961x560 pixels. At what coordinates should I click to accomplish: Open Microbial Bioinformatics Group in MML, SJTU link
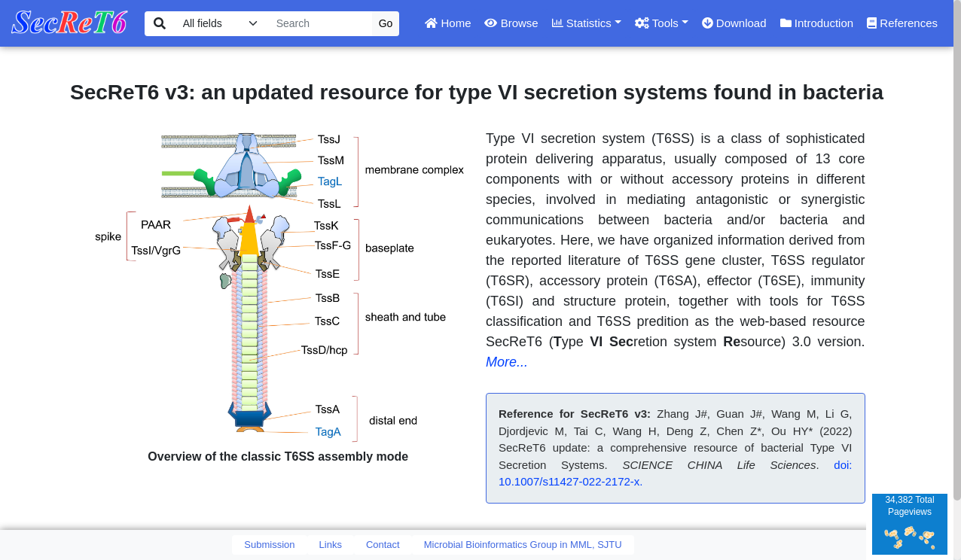coord(523,544)
